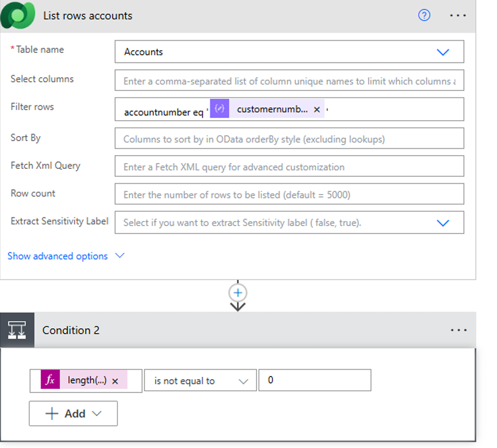Click the Add button in Condition 2

73,413
